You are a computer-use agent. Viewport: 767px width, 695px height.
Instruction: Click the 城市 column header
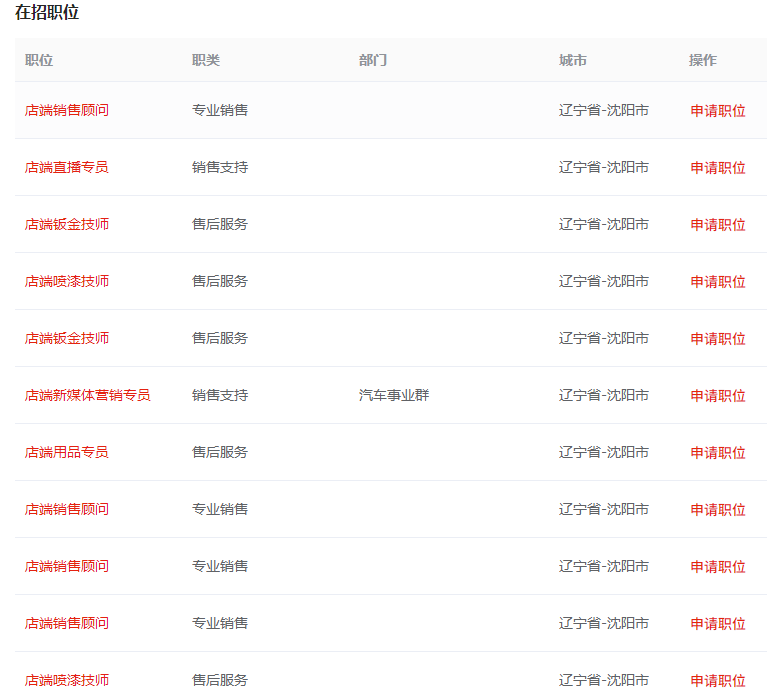click(573, 60)
